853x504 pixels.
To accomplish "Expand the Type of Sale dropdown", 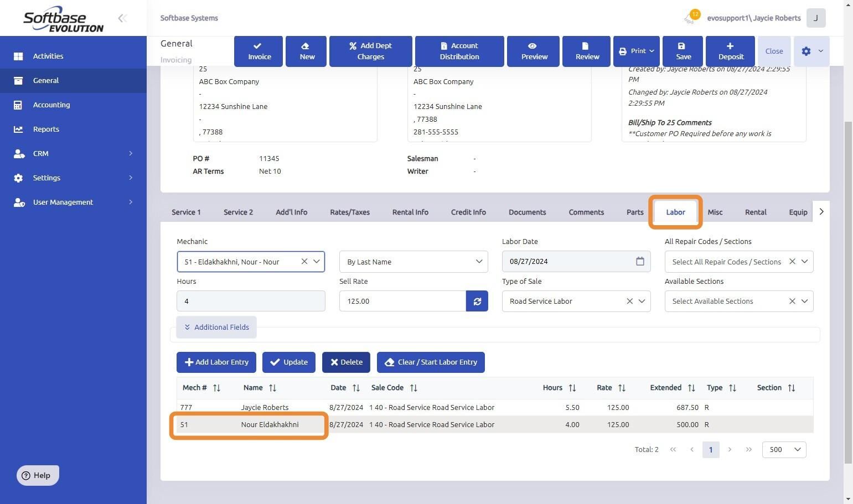I will pos(642,301).
